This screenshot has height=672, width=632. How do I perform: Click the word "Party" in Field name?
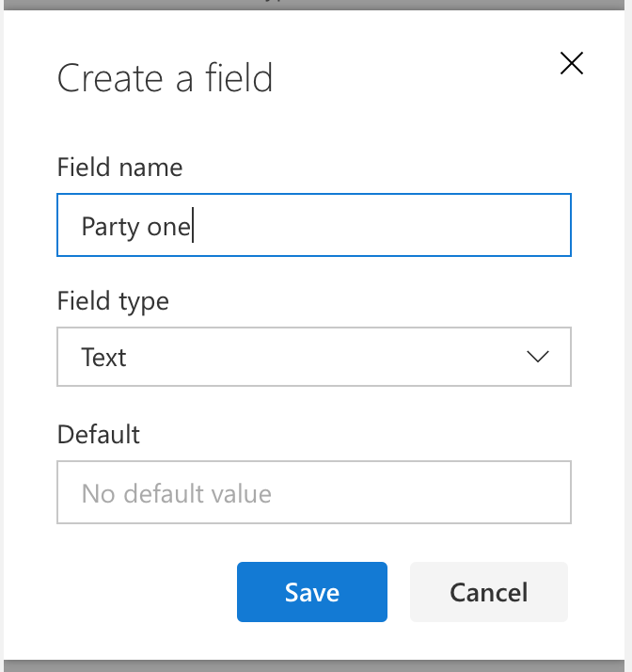pos(110,227)
